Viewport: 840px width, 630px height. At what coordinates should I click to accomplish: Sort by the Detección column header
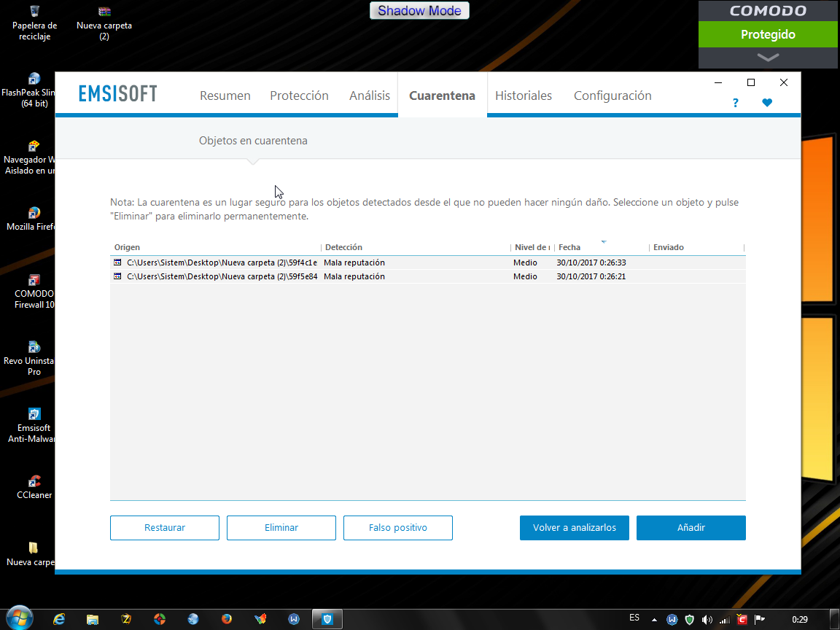pyautogui.click(x=416, y=247)
